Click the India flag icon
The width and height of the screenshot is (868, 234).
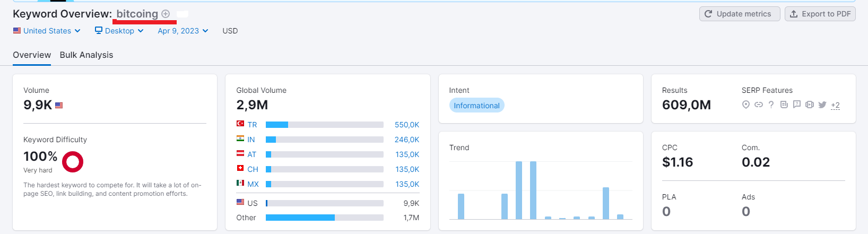coord(240,138)
